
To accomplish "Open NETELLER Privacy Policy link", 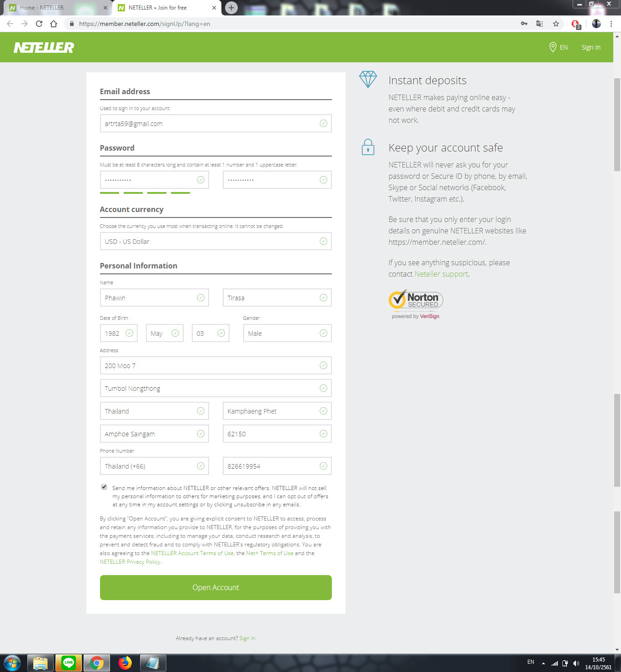I will point(130,562).
